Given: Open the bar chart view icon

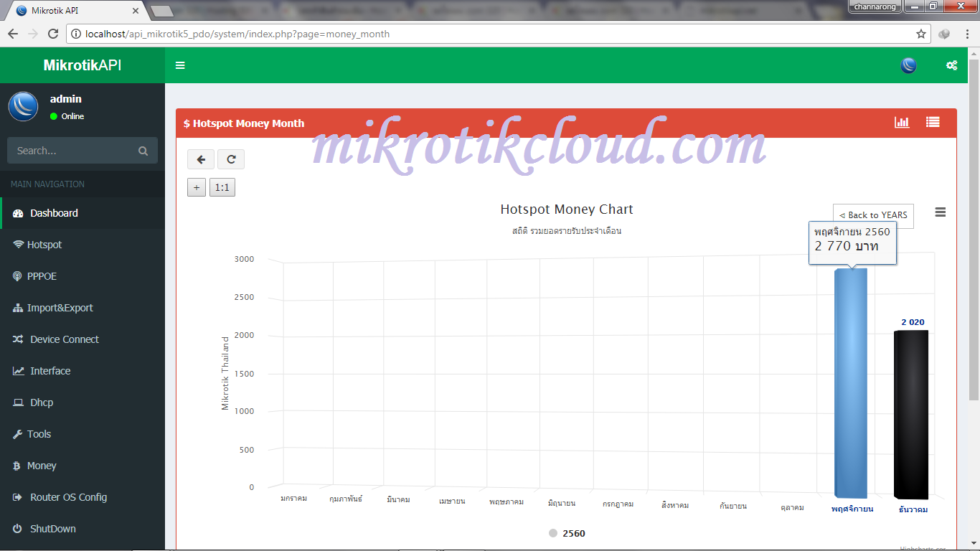Looking at the screenshot, I should coord(902,123).
